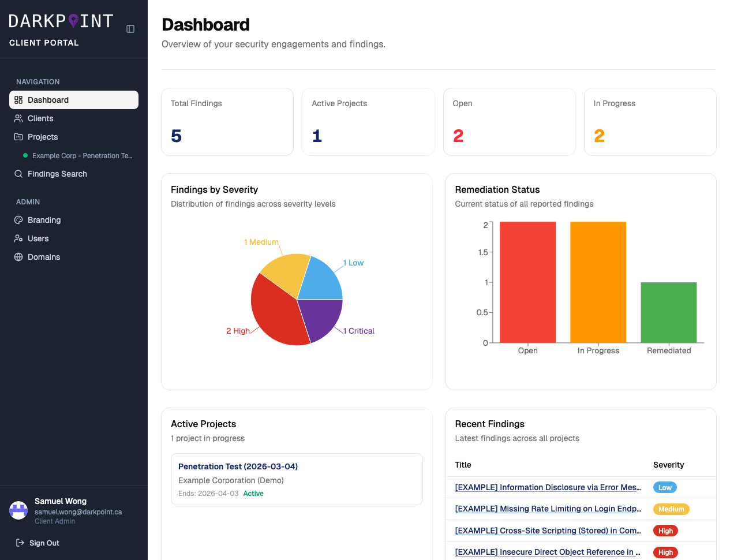Open the Projects icon in the sidebar
Screen dimensions: 730x560
pos(18,137)
